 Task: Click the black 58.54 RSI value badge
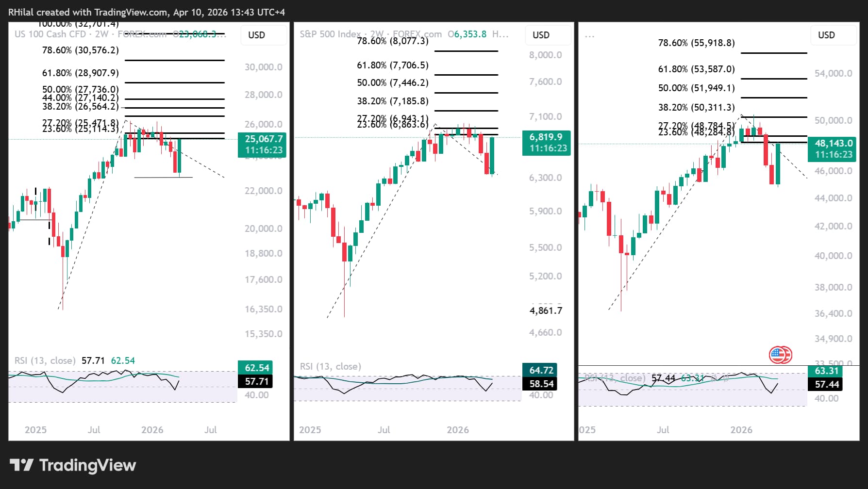[540, 384]
